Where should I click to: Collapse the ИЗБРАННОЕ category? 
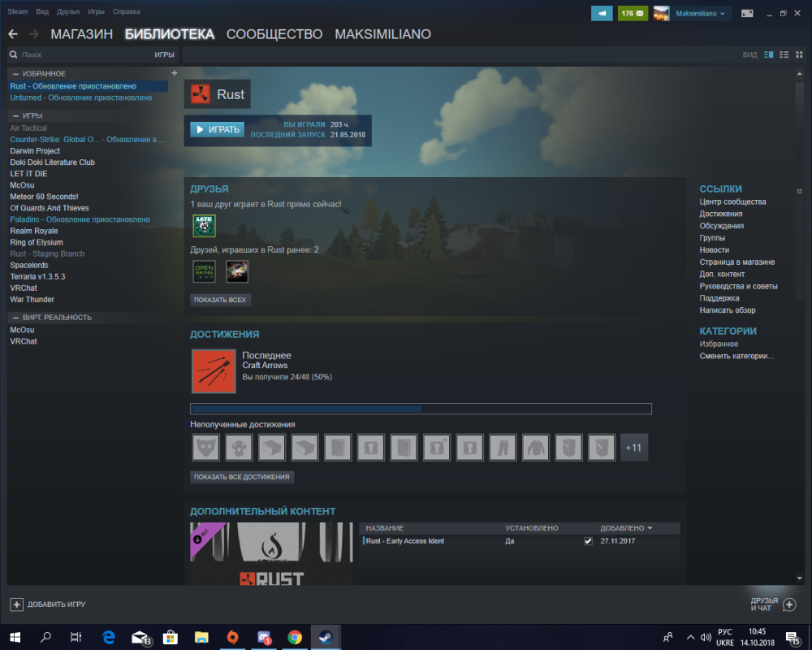pos(15,74)
